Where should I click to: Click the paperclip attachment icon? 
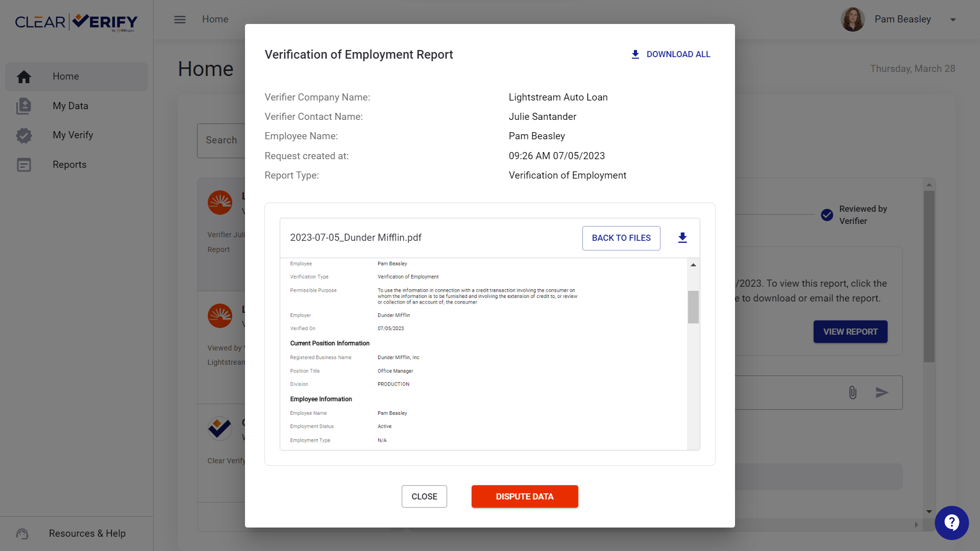click(x=852, y=392)
